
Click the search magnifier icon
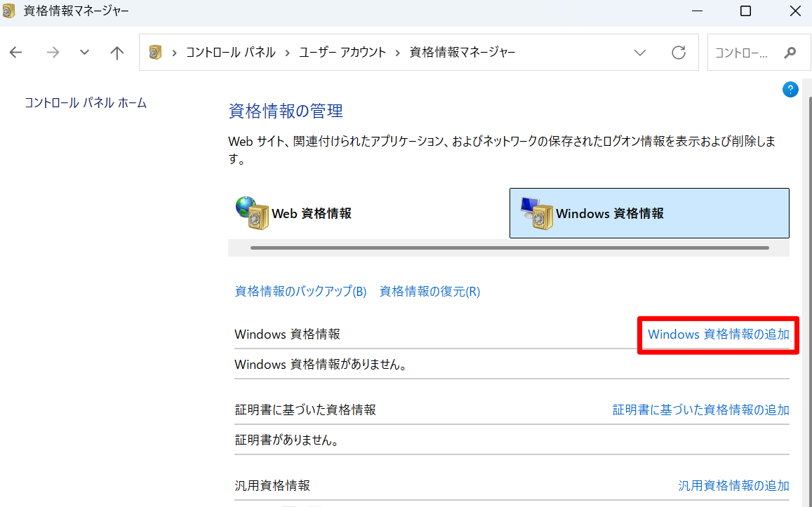point(790,53)
